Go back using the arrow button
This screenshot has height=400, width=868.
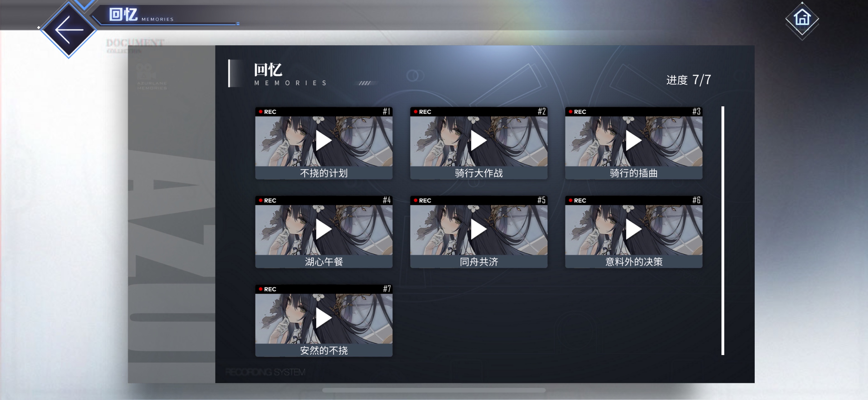tap(69, 30)
